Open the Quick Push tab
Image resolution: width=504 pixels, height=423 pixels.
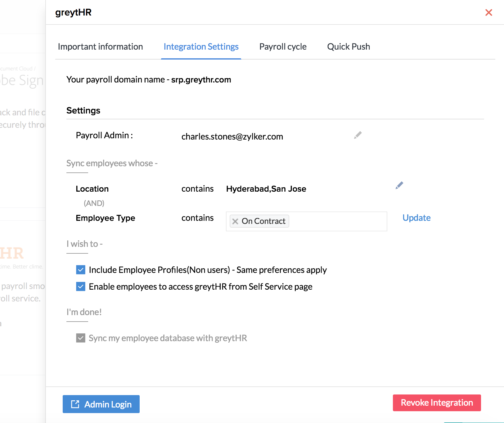point(349,47)
